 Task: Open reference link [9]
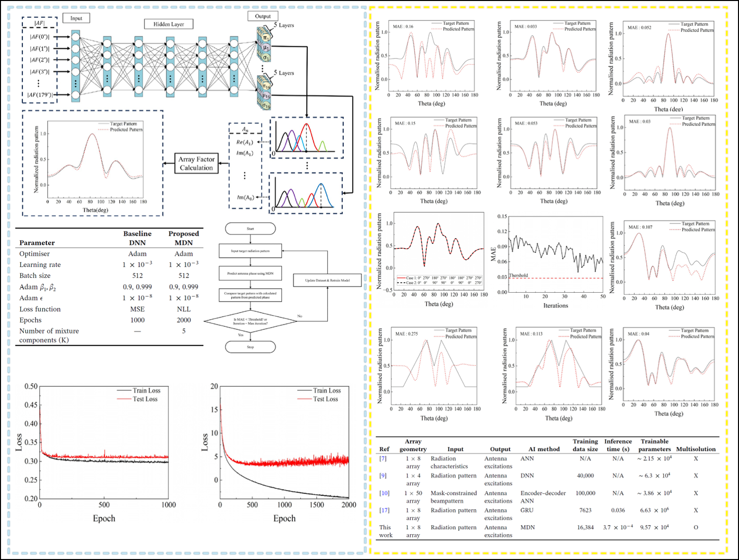click(383, 475)
